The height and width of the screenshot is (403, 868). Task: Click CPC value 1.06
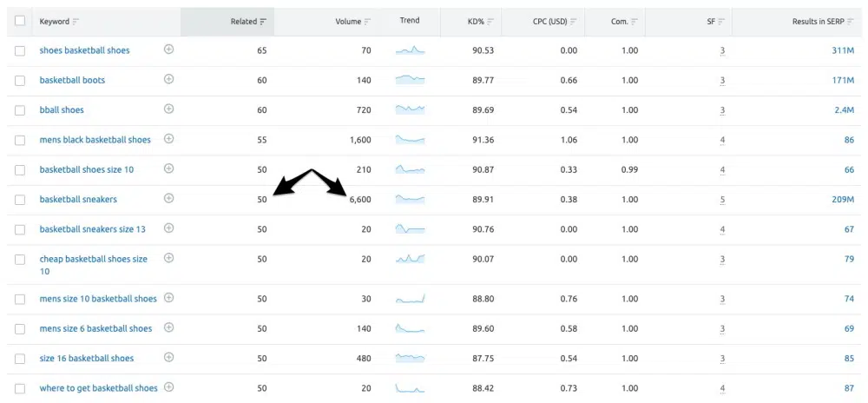(x=568, y=140)
